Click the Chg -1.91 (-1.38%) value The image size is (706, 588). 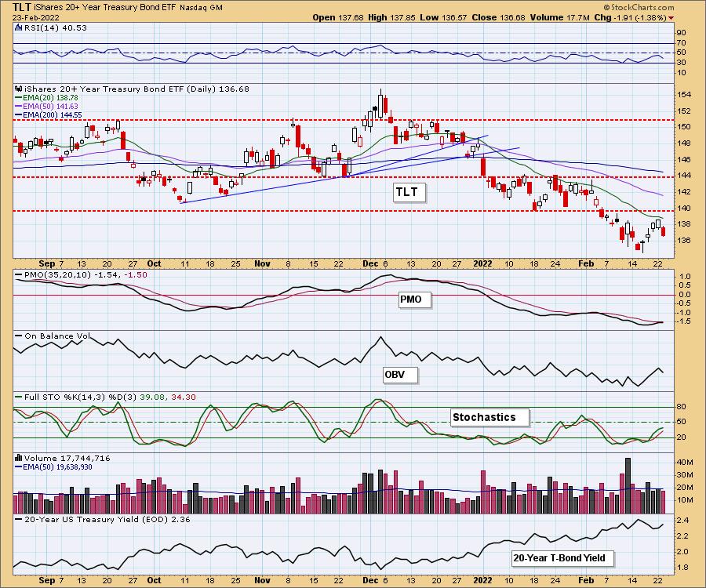(x=631, y=17)
